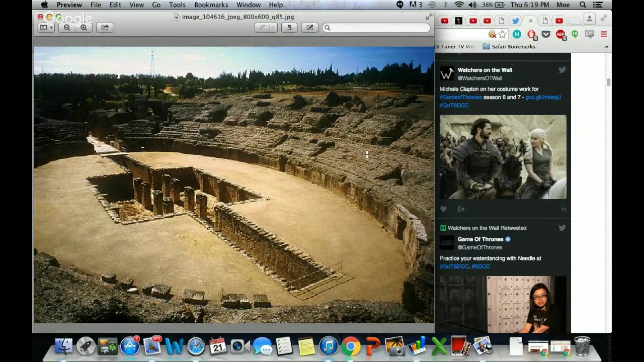Click the Chrome user profile button

click(x=589, y=19)
